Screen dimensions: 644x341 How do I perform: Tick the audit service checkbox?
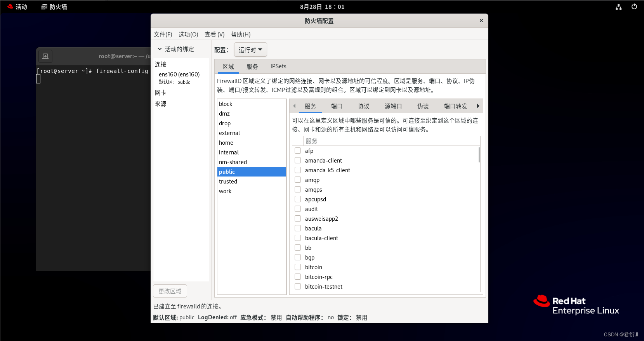(298, 209)
